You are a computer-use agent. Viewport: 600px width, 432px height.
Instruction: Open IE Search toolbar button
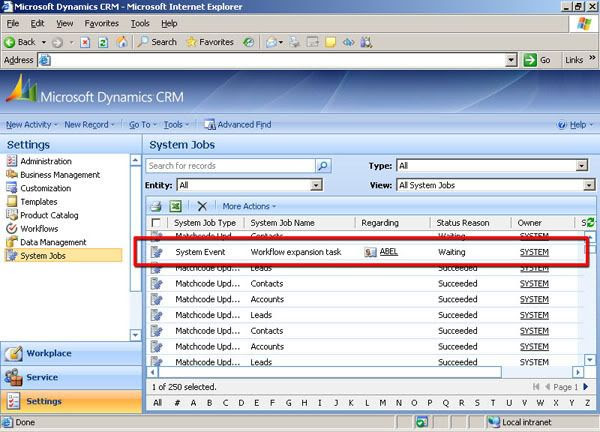(157, 42)
